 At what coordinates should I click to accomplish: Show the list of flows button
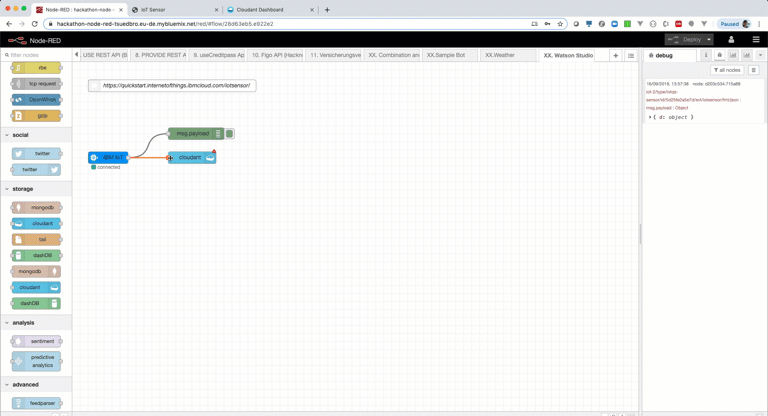(x=631, y=55)
